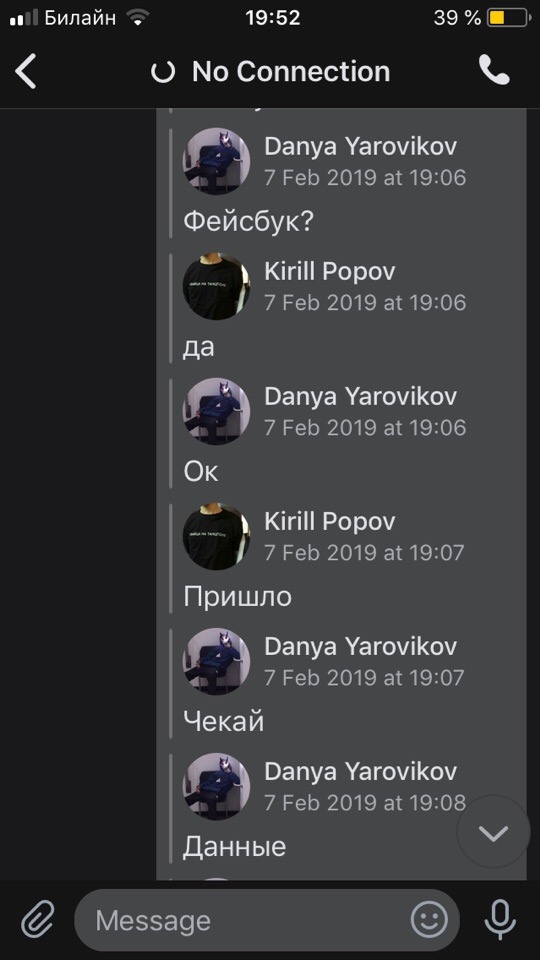Tap Danya Yarovikov name at 19:08
Screen dimensions: 540x960
361,771
